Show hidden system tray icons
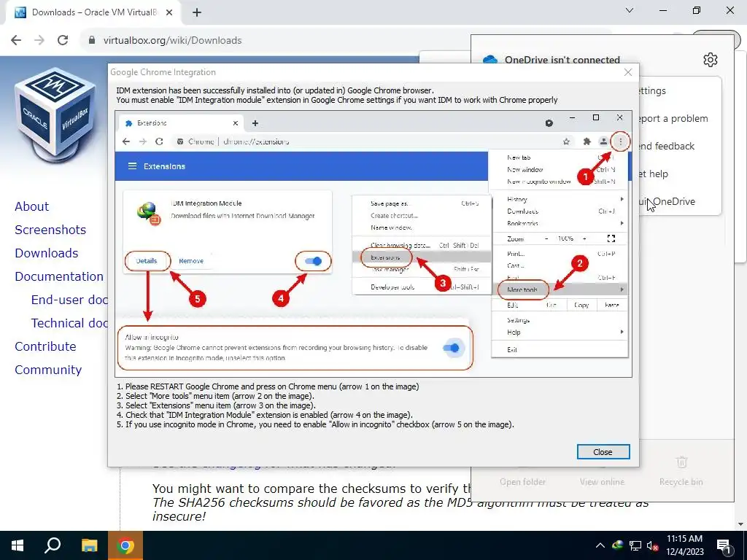 click(600, 545)
